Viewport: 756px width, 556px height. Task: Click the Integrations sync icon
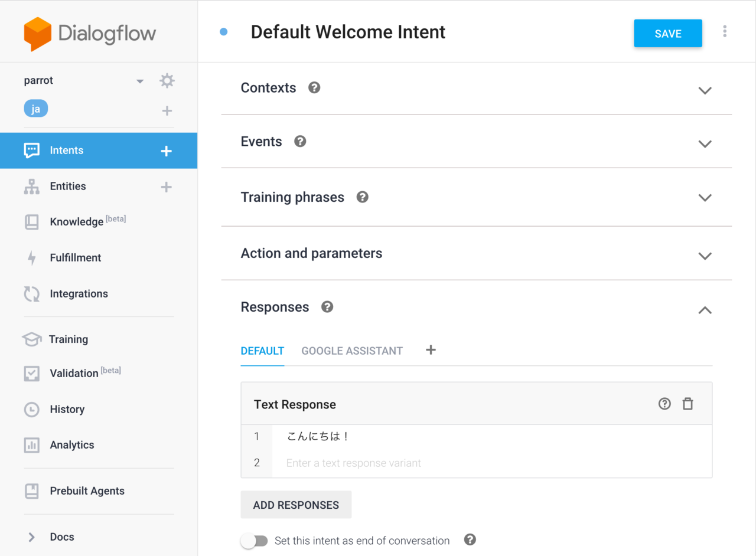tap(32, 294)
